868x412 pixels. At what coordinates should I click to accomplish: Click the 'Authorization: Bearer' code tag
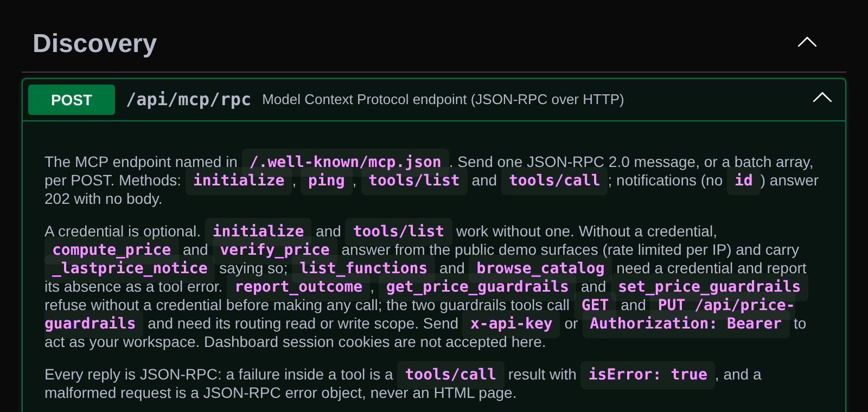[x=686, y=324]
